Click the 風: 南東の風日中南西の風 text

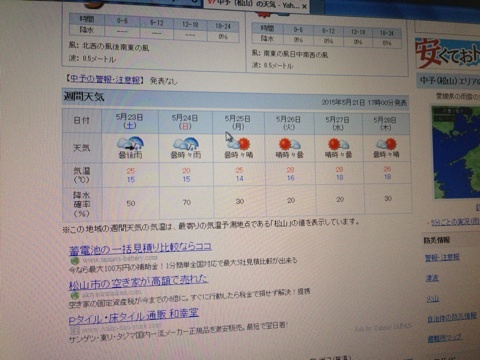[290, 54]
